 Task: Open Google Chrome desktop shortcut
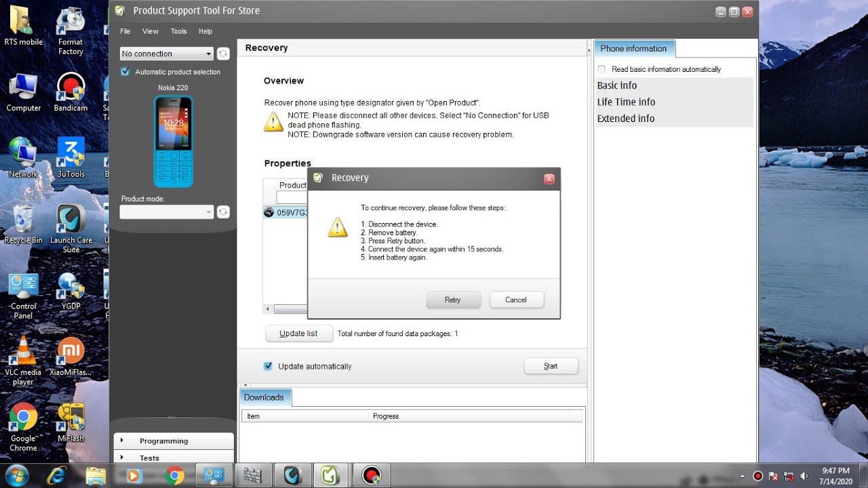click(23, 428)
